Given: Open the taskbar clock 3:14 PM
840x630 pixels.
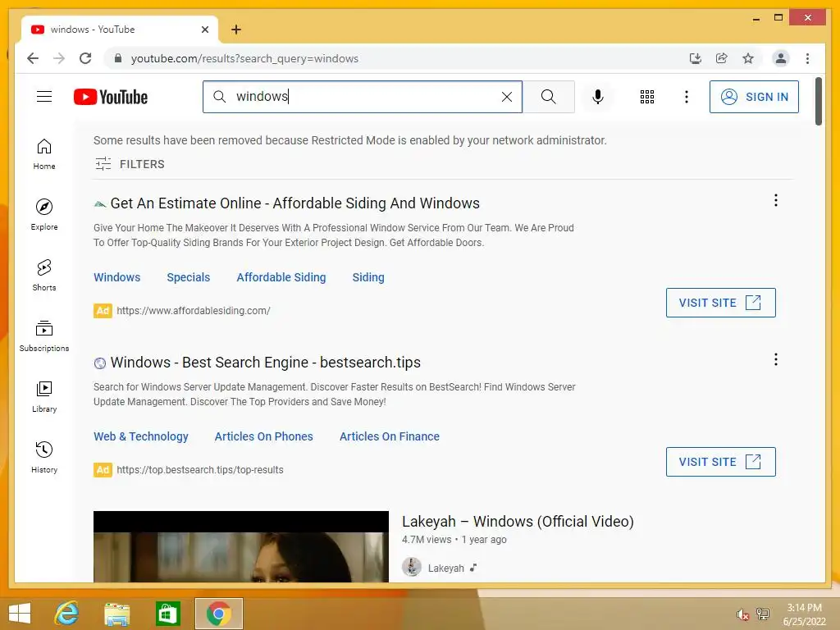Looking at the screenshot, I should (804, 614).
